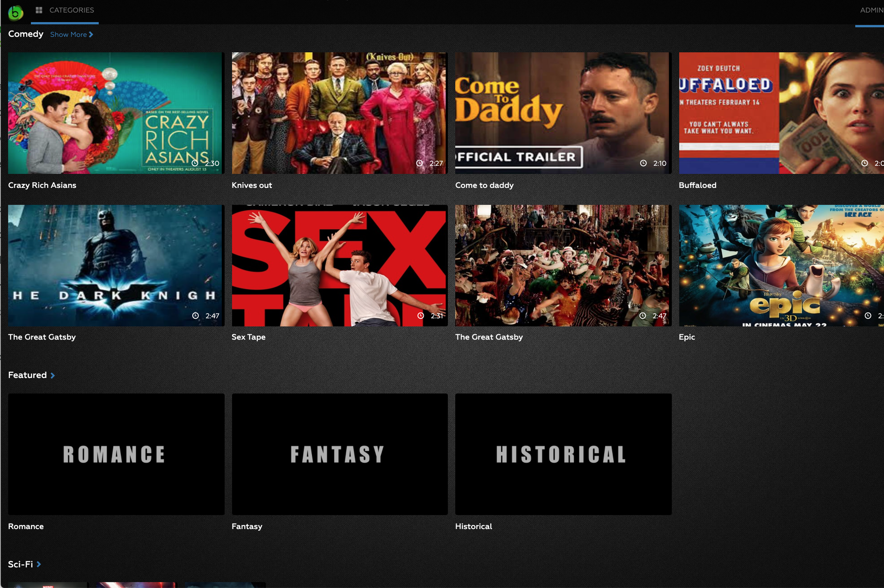Viewport: 884px width, 588px height.
Task: Click clock icon on Knives Out
Action: click(419, 163)
